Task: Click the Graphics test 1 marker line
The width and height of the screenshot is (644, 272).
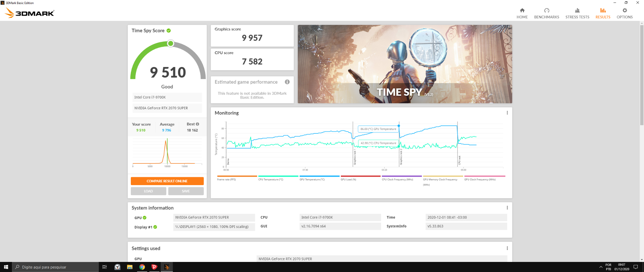Action: (353, 144)
